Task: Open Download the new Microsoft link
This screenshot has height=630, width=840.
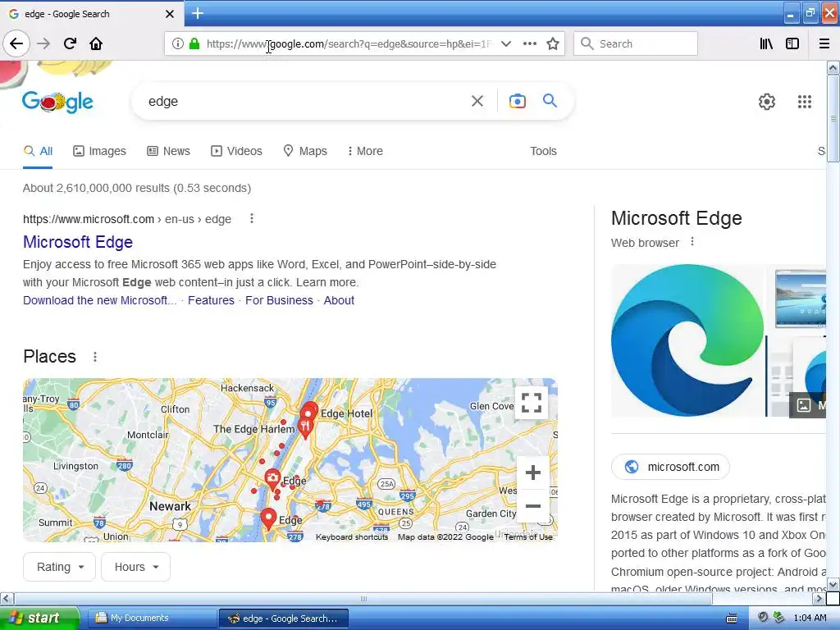Action: (x=99, y=300)
